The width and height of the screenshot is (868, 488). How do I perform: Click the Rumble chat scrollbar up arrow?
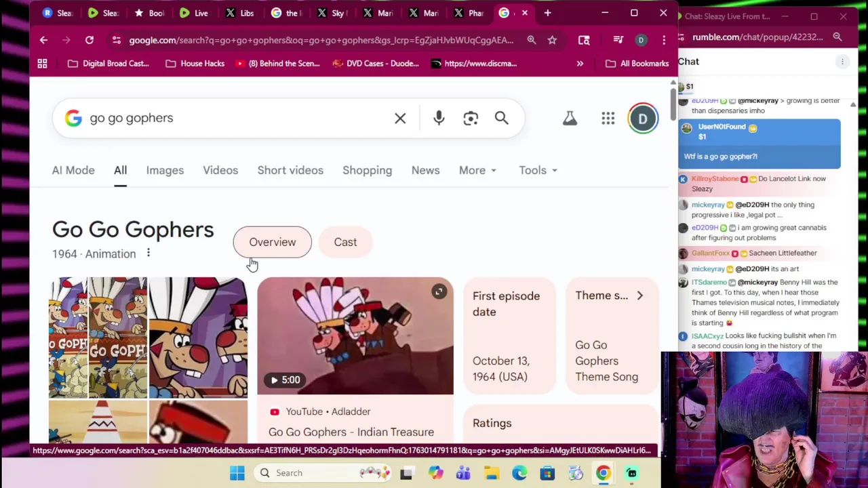(x=852, y=104)
